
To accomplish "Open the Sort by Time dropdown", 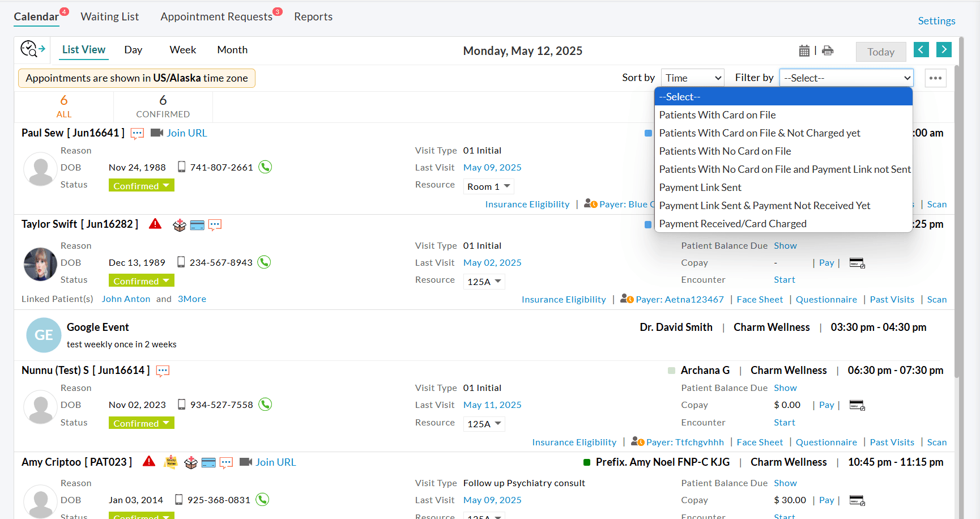I will pos(692,77).
